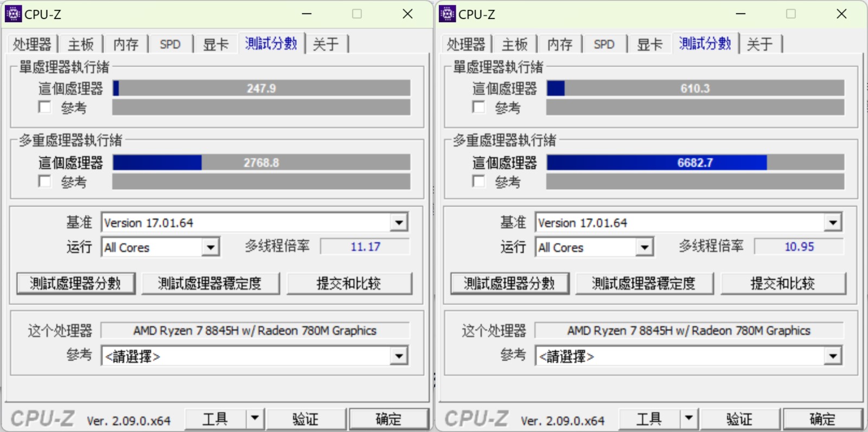Switch to SPD tab in right window

(x=604, y=44)
